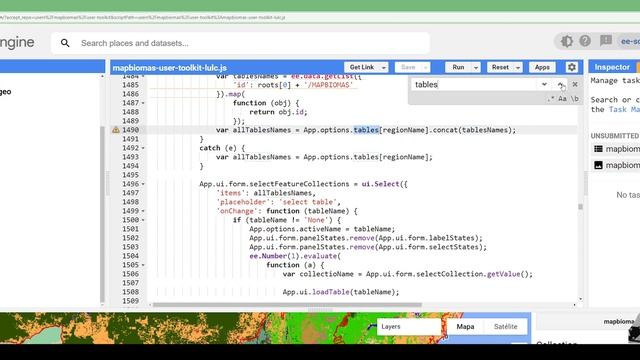Click 'loadTable' on line 1508

click(x=331, y=292)
